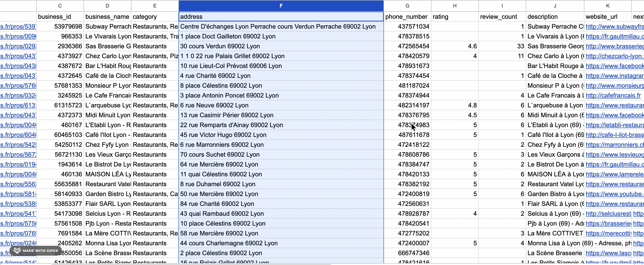Click the 'business_id' header cell
Image resolution: width=644 pixels, height=265 pixels.
[60, 16]
